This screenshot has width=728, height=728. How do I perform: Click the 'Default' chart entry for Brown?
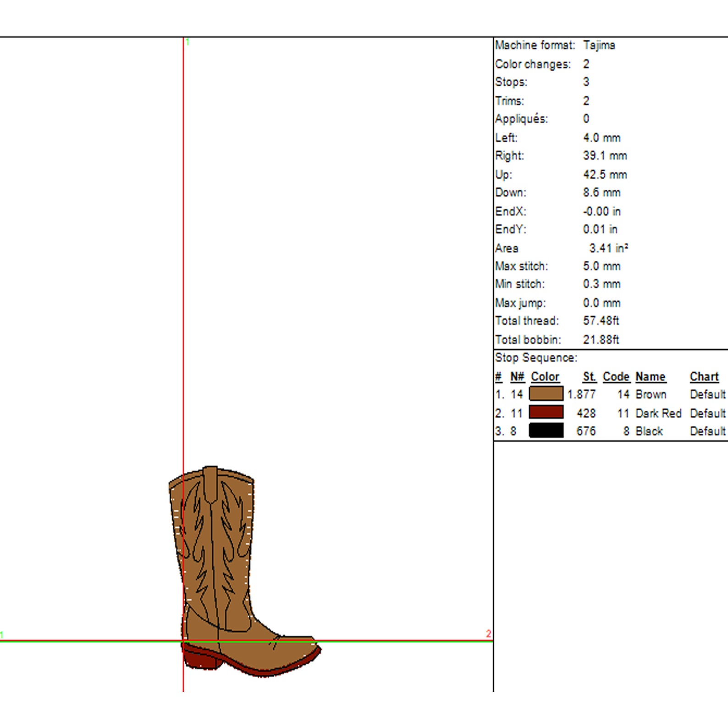tap(708, 394)
